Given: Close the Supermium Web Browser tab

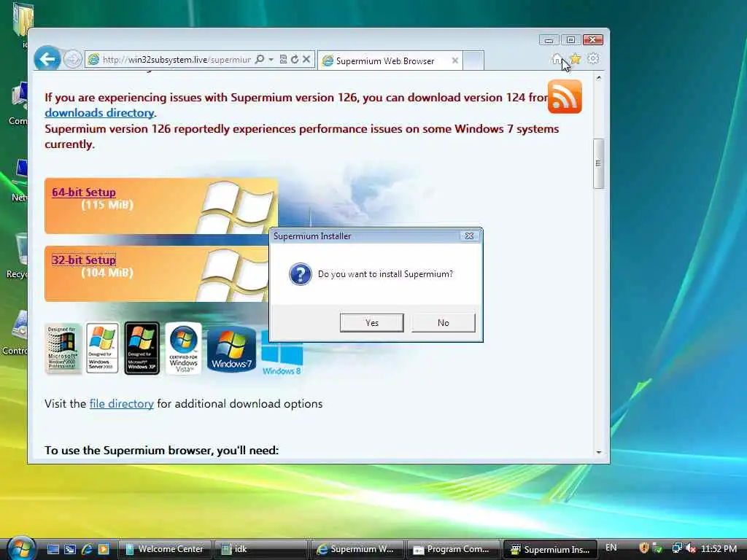Looking at the screenshot, I should coord(455,61).
